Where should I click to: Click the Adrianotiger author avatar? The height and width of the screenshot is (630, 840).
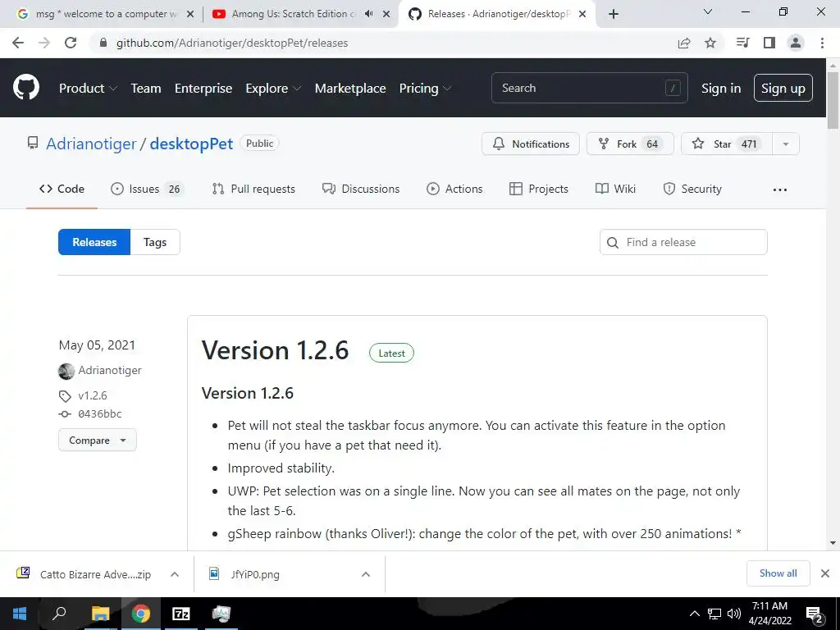[66, 371]
